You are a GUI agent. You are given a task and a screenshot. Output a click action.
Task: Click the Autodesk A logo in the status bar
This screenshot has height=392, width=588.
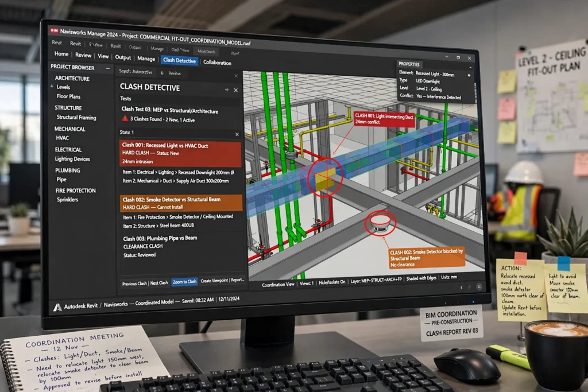57,307
